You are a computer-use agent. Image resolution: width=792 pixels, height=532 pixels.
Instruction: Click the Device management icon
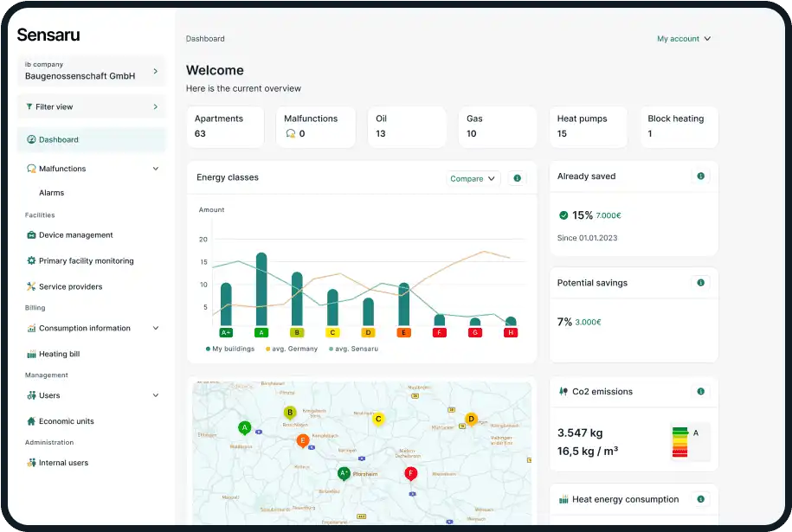pyautogui.click(x=31, y=234)
